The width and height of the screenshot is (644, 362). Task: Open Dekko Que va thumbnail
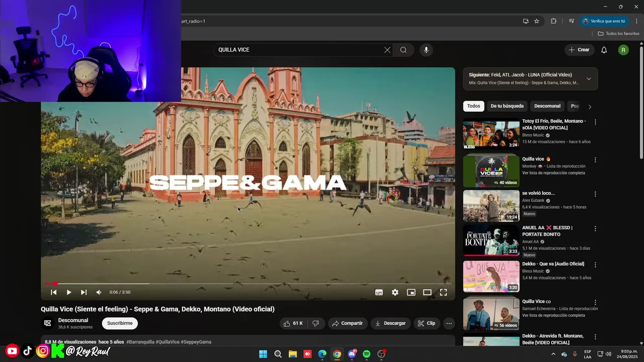(x=491, y=276)
